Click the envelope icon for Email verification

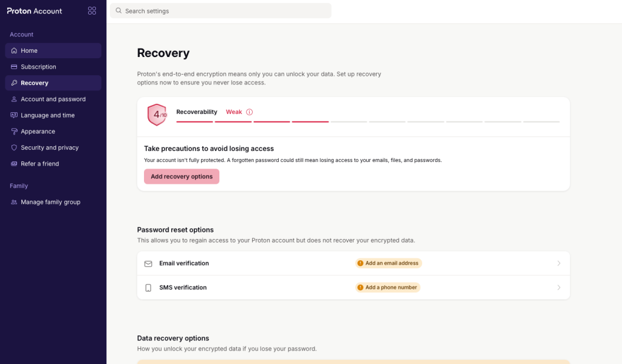click(148, 264)
